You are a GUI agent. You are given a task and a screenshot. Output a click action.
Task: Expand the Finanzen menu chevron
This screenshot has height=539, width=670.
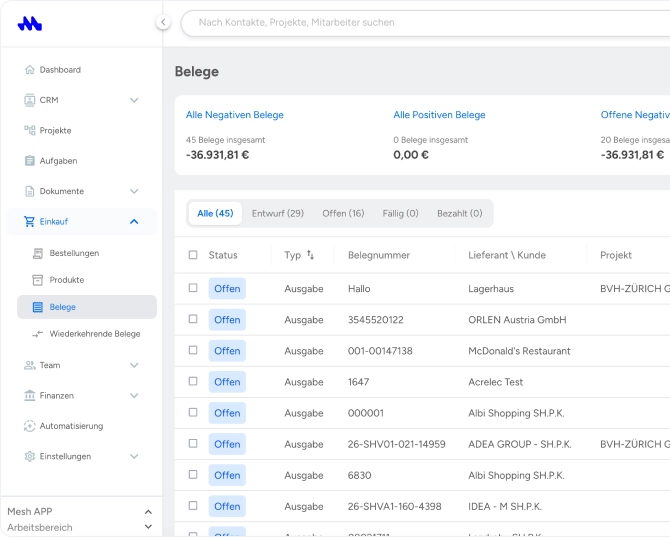click(x=134, y=395)
